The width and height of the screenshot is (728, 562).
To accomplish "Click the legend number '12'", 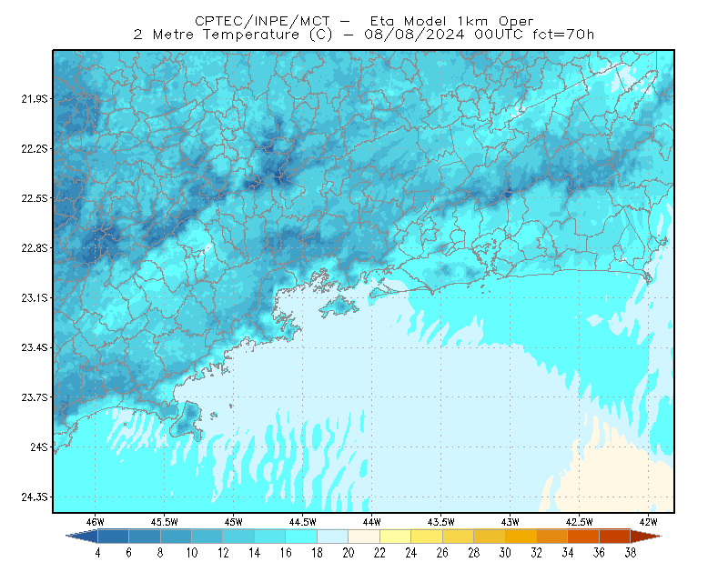I will [223, 553].
